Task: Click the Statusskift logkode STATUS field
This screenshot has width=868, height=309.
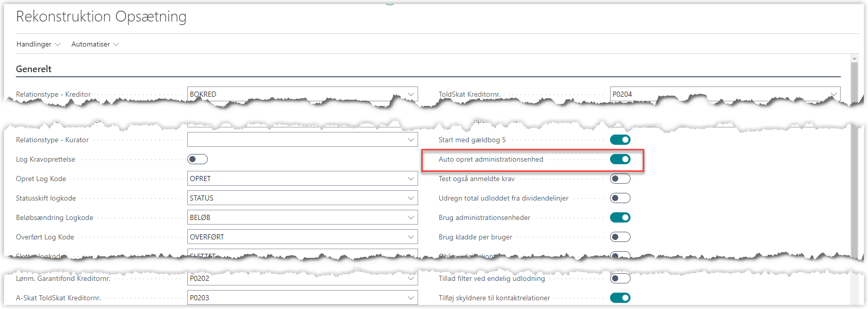Action: pyautogui.click(x=297, y=198)
